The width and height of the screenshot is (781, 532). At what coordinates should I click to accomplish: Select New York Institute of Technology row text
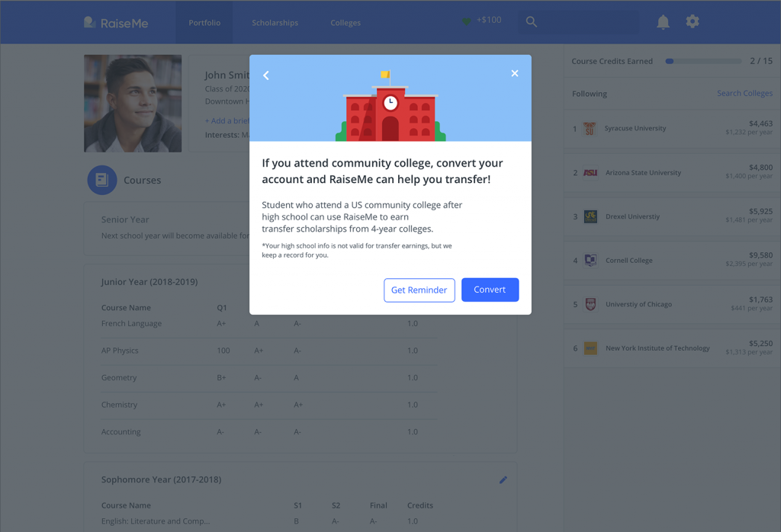click(657, 348)
